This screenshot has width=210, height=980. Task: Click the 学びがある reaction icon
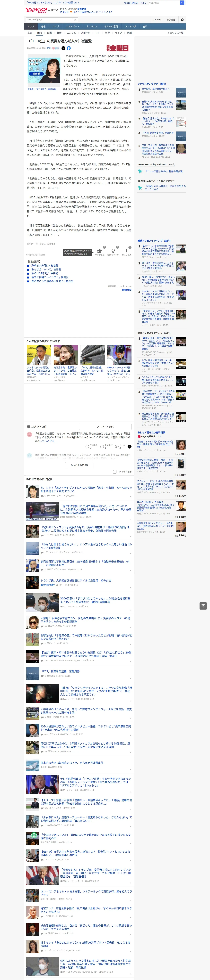99,251
